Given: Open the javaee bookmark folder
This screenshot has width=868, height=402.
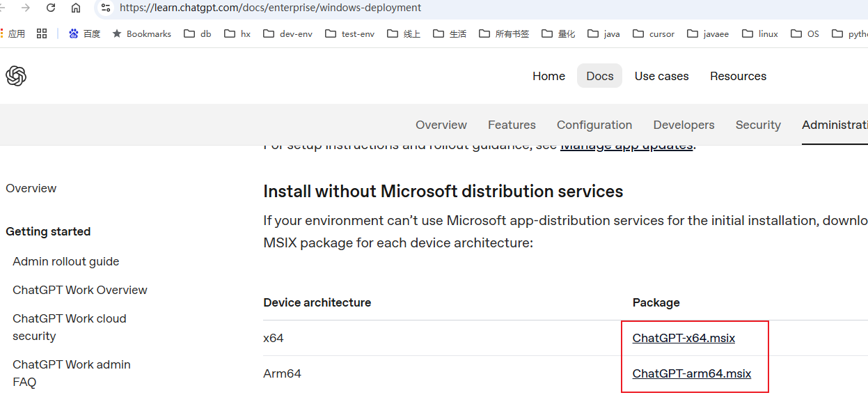Looking at the screenshot, I should (x=708, y=33).
